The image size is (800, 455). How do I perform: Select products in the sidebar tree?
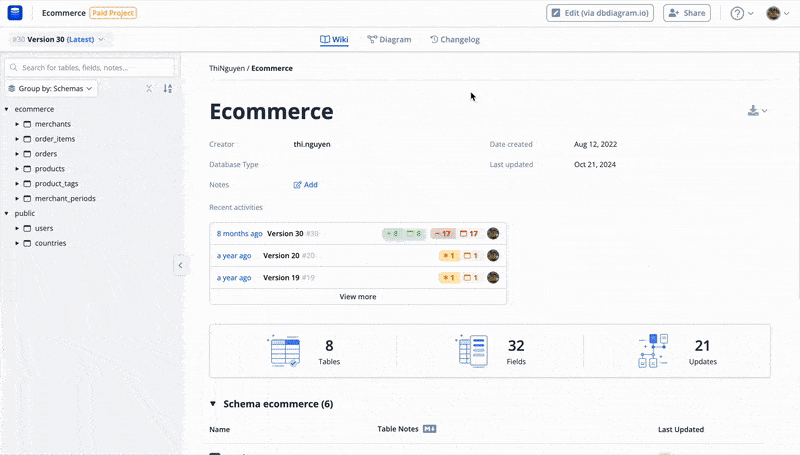tap(49, 168)
